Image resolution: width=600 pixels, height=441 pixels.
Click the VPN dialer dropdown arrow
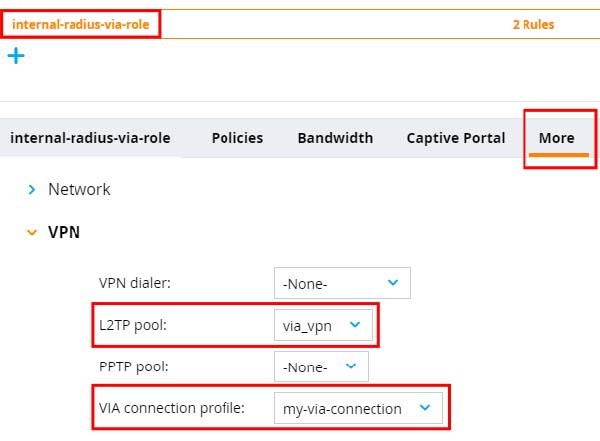(x=393, y=283)
